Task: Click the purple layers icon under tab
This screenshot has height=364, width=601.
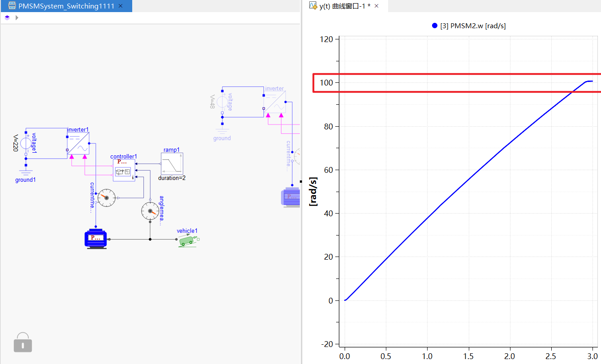Action: coord(7,18)
